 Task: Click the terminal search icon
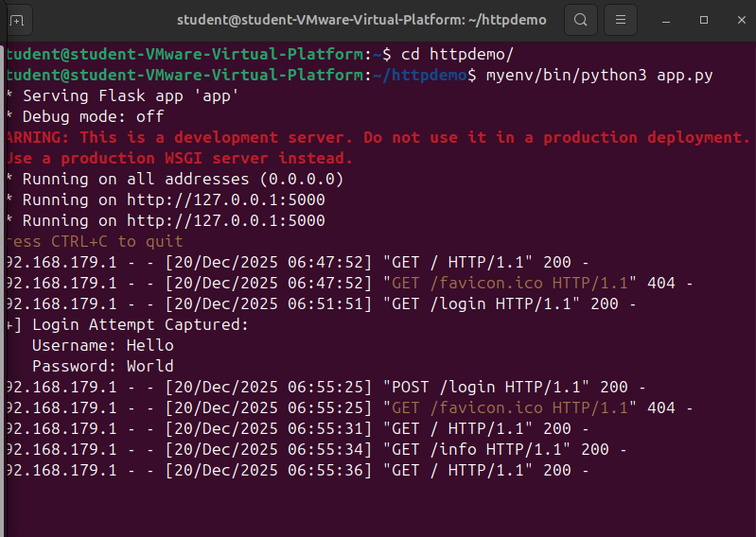pos(580,20)
